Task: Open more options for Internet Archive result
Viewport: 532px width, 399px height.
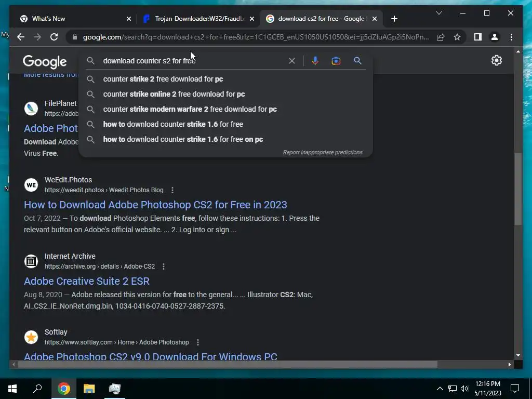Action: pyautogui.click(x=164, y=267)
